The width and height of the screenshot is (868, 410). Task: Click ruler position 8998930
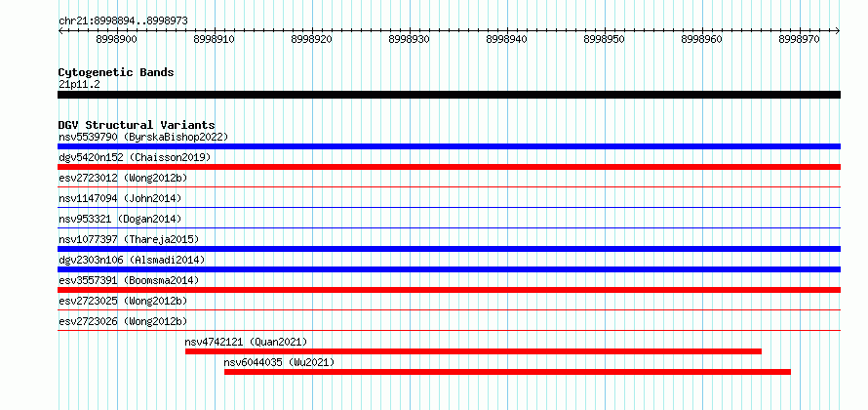(x=409, y=39)
